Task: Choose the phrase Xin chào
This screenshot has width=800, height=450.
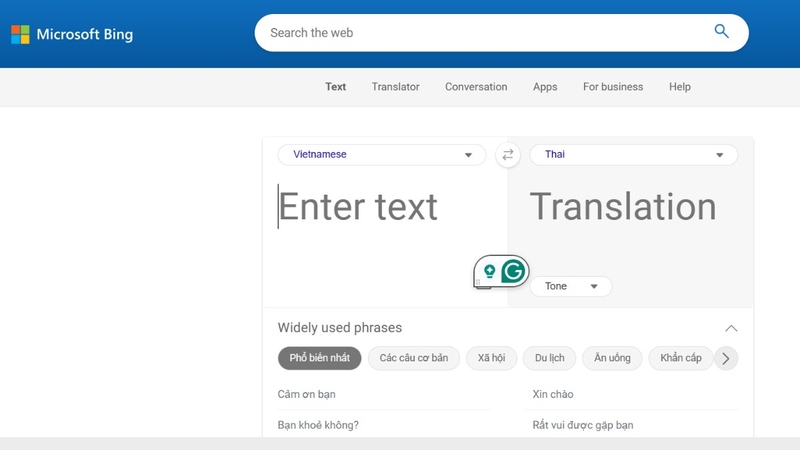Action: (553, 394)
